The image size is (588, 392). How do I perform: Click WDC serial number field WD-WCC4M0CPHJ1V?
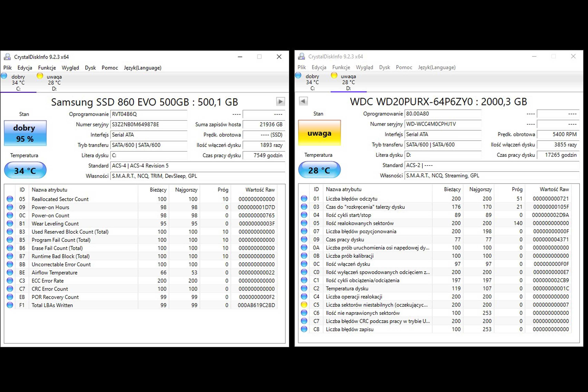(x=443, y=124)
